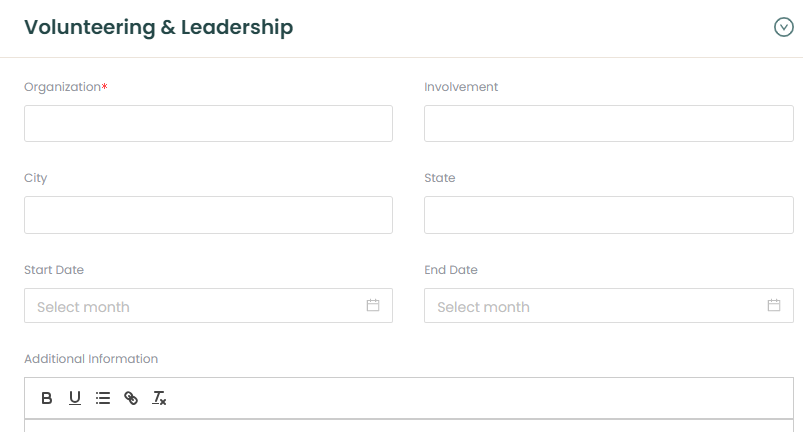
Task: Clear text formatting with the Tx icon
Action: pos(159,398)
